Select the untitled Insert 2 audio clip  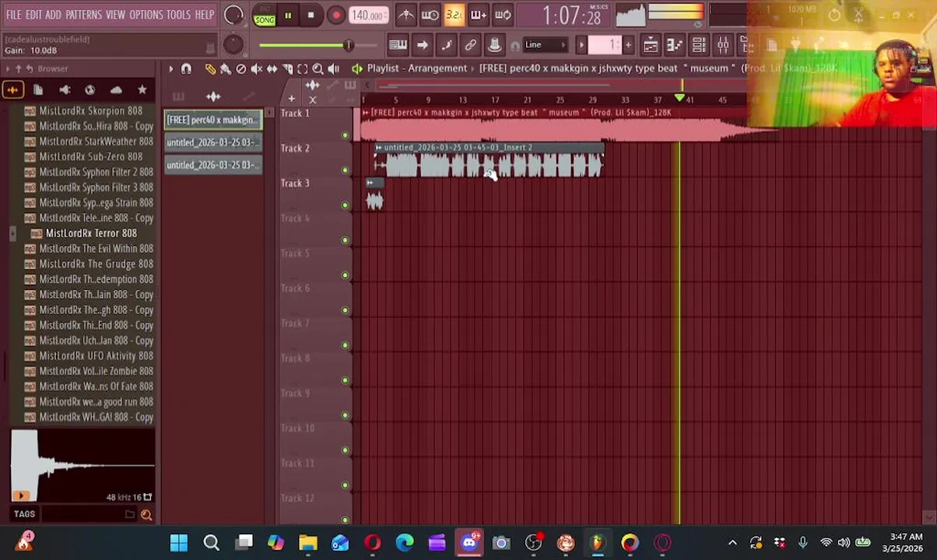coord(488,162)
